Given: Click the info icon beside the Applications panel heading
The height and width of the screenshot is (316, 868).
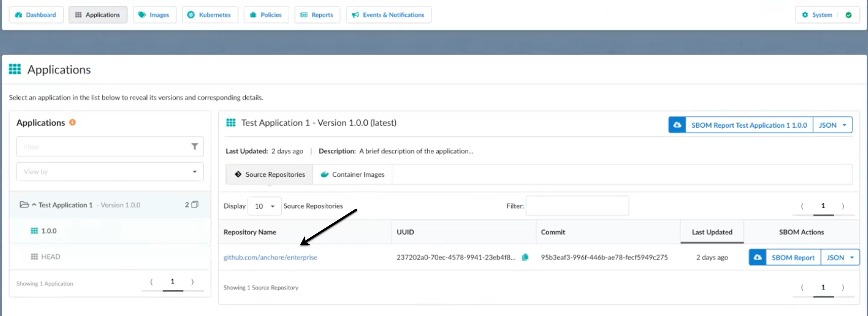Looking at the screenshot, I should click(x=73, y=122).
